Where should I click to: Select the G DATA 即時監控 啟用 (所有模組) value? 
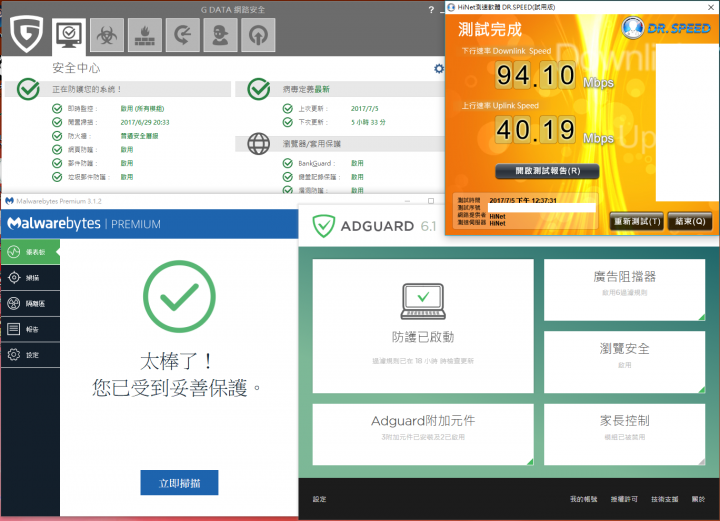click(x=142, y=109)
